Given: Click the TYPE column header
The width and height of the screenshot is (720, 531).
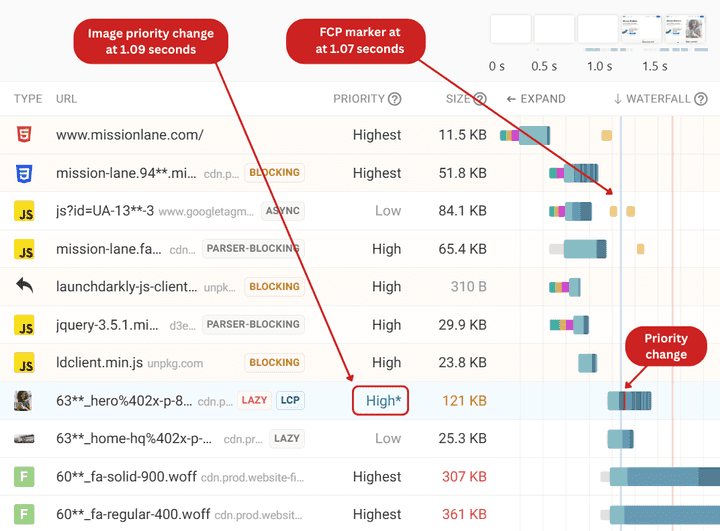Looking at the screenshot, I should 28,99.
